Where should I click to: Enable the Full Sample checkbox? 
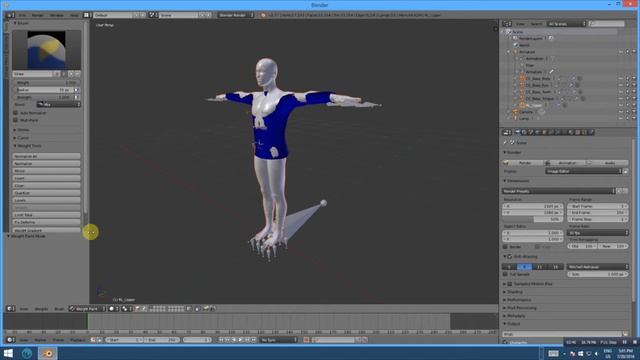505,274
